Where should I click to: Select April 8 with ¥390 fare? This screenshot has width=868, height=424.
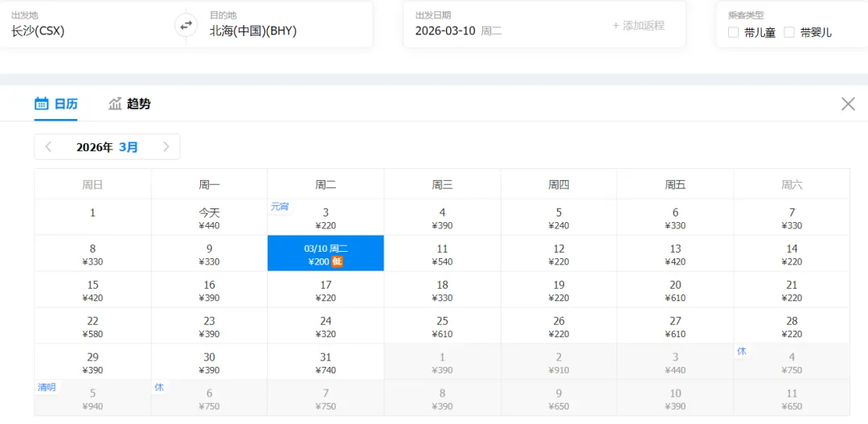[442, 398]
